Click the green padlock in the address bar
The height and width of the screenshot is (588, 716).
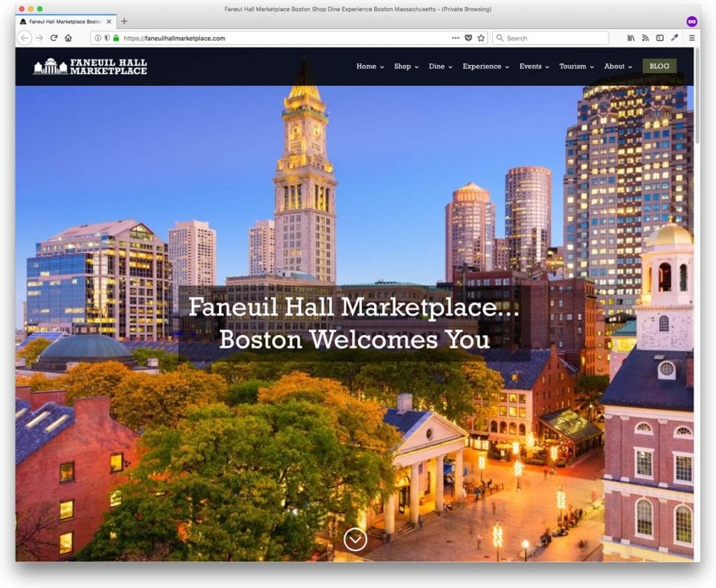[x=116, y=38]
